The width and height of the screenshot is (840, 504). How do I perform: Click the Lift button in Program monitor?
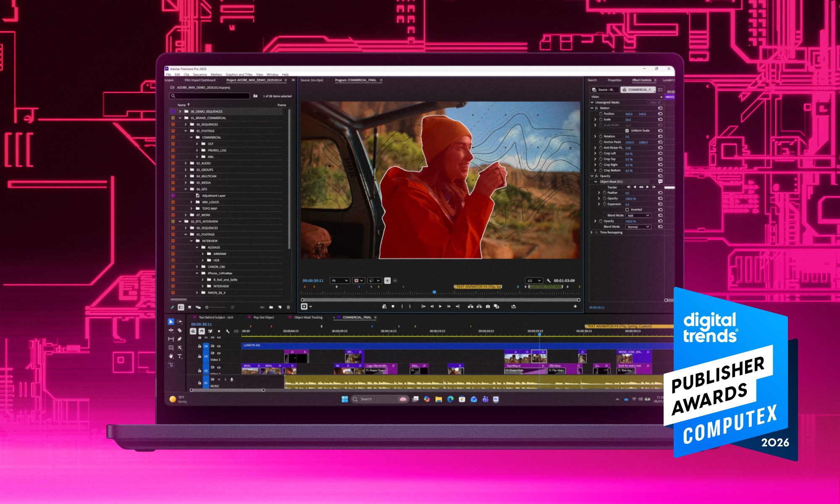470,307
